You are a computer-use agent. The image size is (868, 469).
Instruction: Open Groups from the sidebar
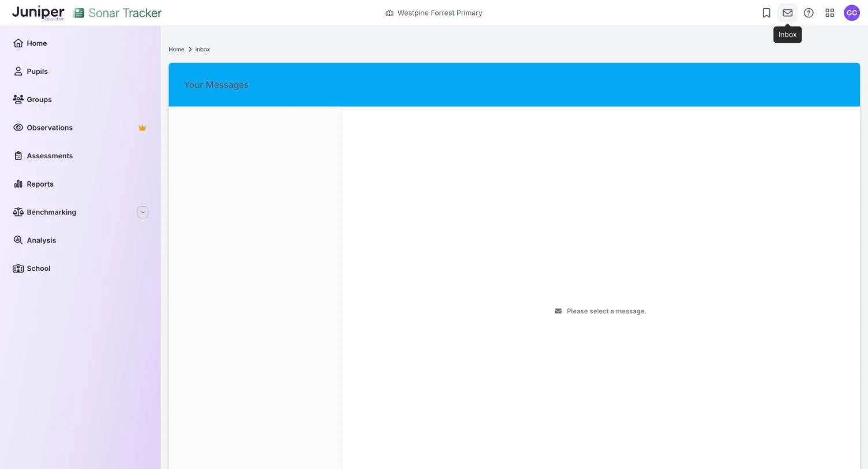coord(39,99)
